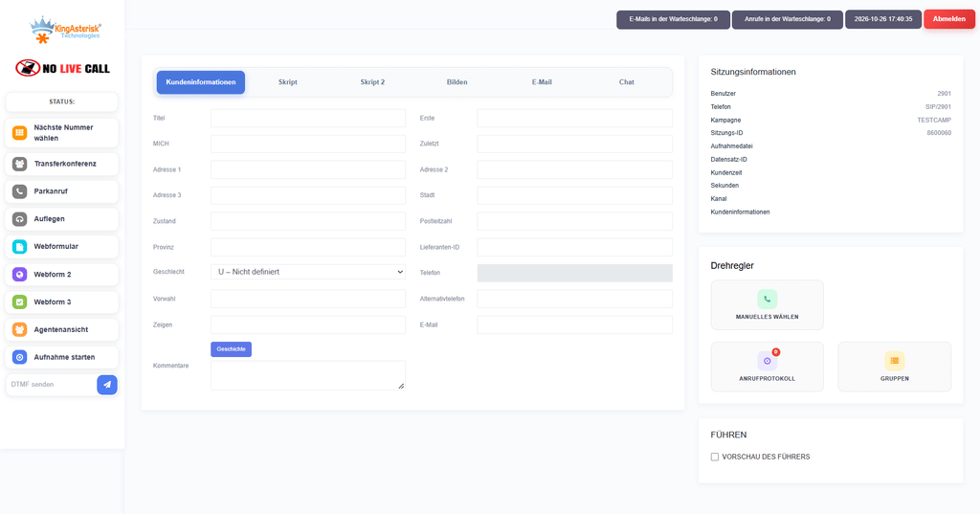The width and height of the screenshot is (980, 514).
Task: Open the E-Mail tab
Action: 542,82
